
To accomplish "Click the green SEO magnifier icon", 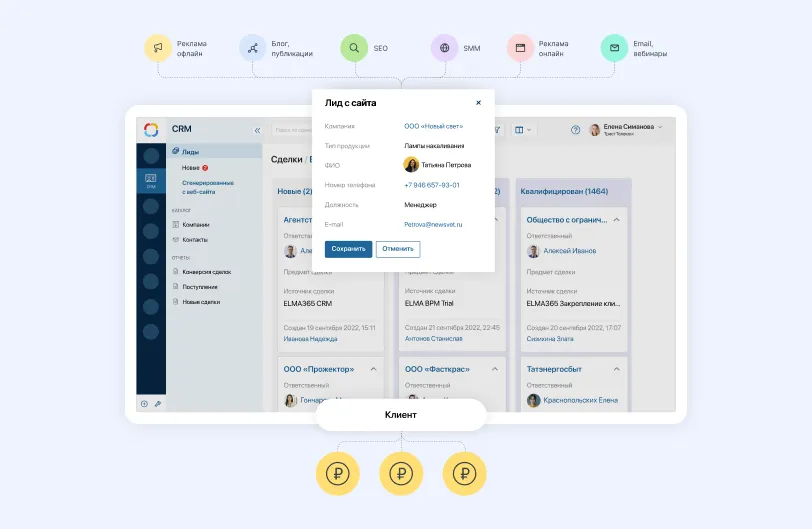I will [354, 48].
